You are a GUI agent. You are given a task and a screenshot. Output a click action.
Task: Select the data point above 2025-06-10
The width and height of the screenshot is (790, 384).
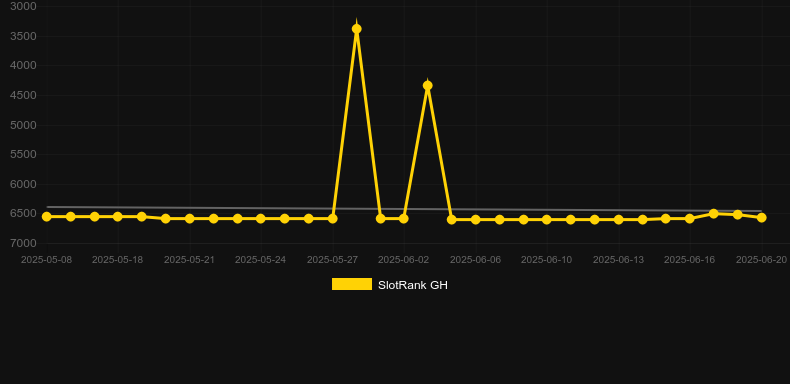547,220
